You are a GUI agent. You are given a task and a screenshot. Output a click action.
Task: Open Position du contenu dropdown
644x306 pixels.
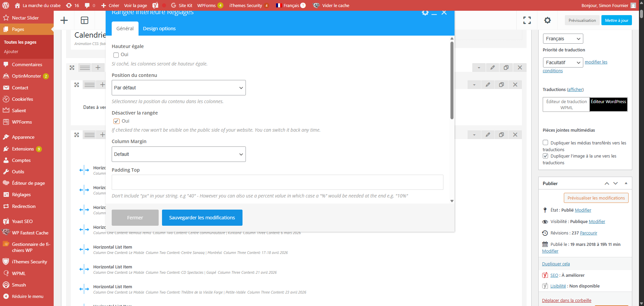pos(178,88)
